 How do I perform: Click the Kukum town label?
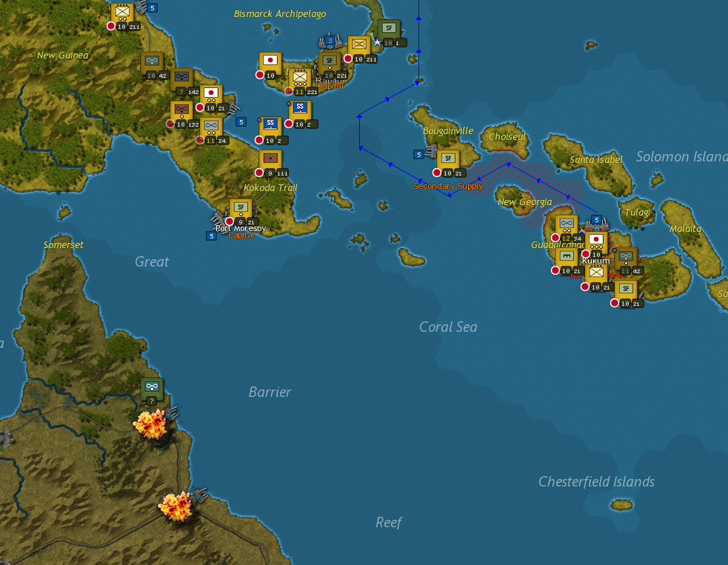tap(595, 261)
